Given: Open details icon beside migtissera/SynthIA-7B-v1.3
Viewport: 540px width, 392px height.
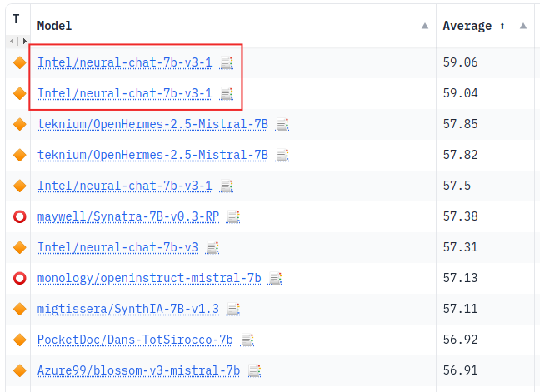Looking at the screenshot, I should coord(232,309).
